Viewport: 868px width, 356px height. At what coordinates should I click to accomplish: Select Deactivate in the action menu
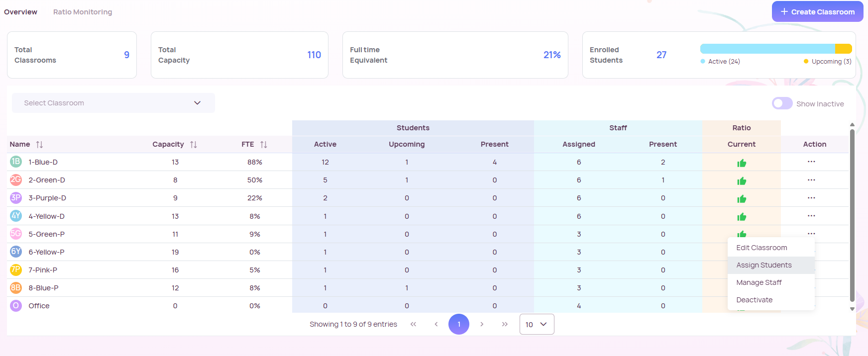pyautogui.click(x=755, y=300)
